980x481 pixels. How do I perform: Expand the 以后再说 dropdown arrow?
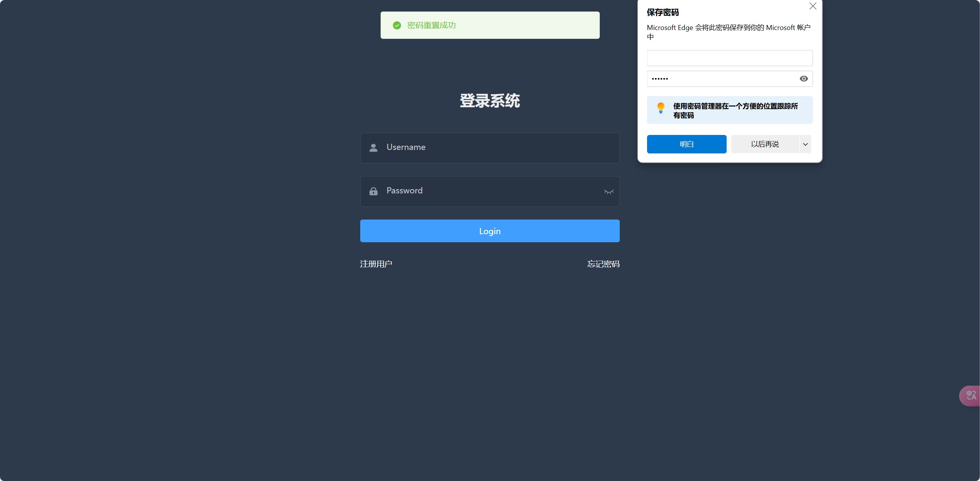[x=805, y=144]
